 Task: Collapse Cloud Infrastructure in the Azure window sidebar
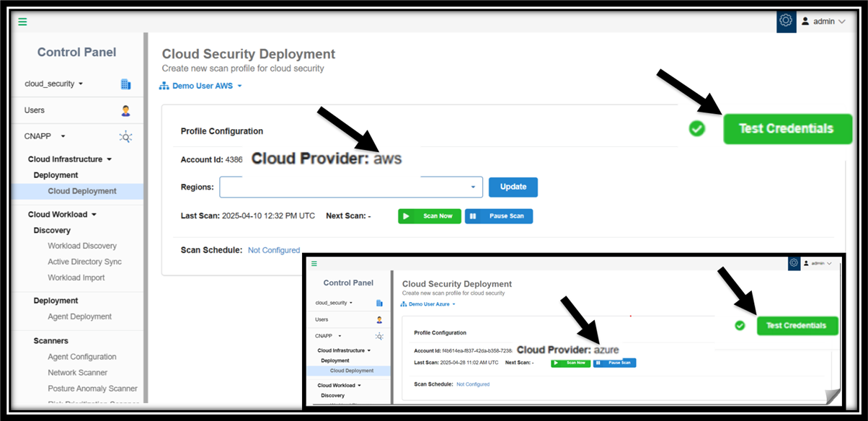pyautogui.click(x=345, y=350)
